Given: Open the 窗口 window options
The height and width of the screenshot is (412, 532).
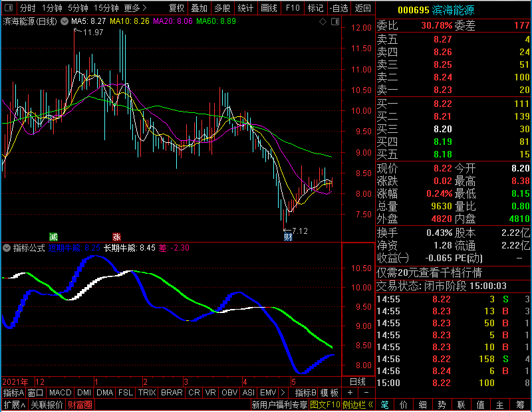Looking at the screenshot, I should 36,393.
